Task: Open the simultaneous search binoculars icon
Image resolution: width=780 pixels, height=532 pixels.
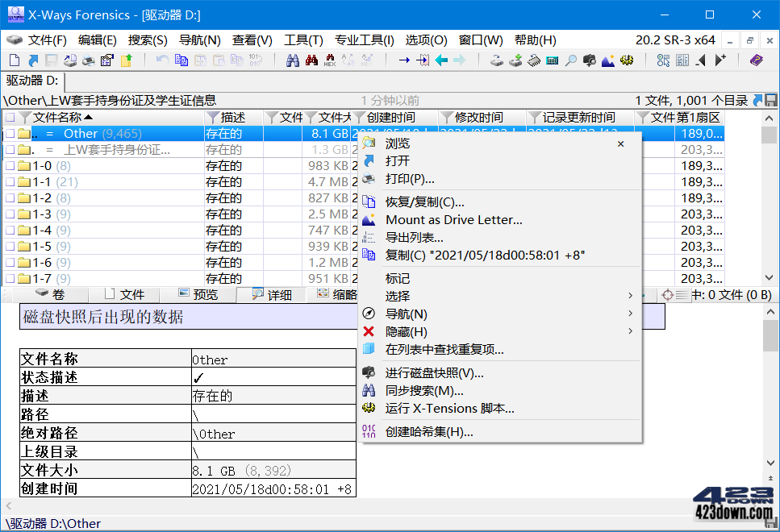Action: tap(294, 60)
